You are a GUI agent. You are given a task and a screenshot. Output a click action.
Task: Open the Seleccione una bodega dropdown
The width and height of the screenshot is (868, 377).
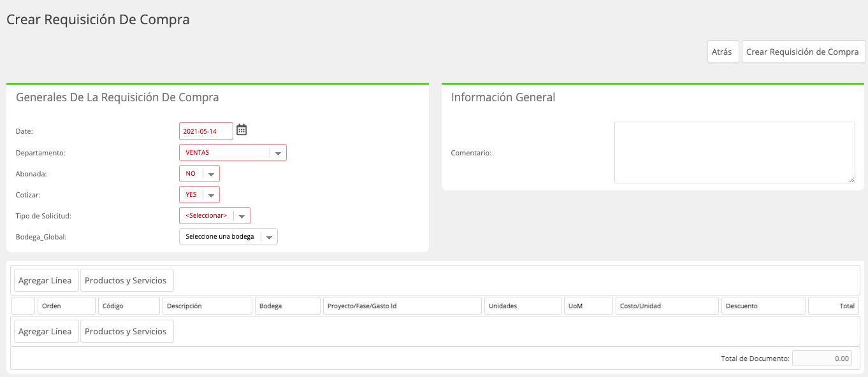pyautogui.click(x=228, y=237)
